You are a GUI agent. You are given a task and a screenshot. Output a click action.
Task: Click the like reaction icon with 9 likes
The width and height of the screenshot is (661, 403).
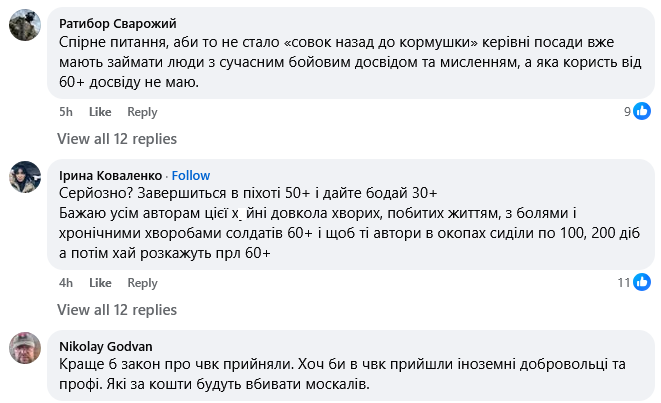[642, 111]
